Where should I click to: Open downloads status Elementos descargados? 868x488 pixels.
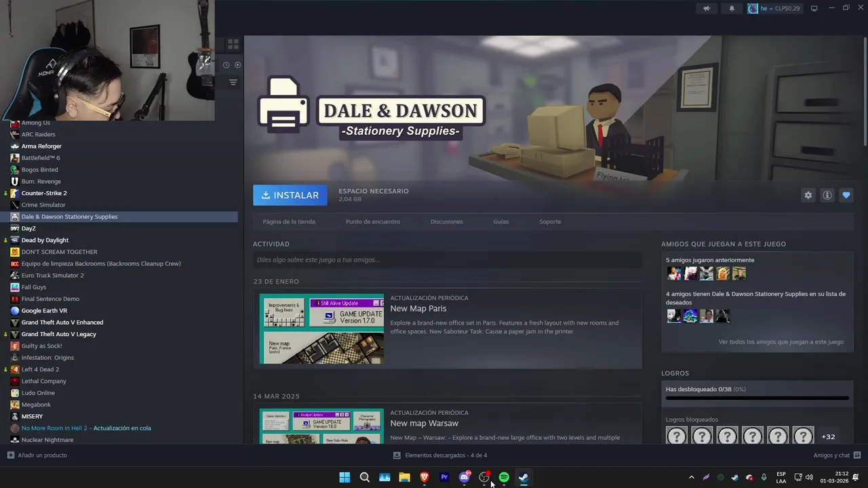pos(440,455)
